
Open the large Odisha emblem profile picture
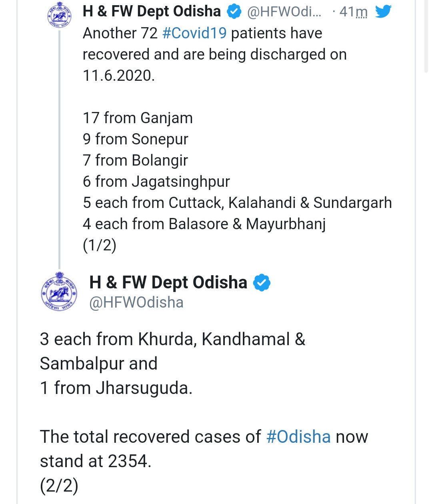point(59,291)
